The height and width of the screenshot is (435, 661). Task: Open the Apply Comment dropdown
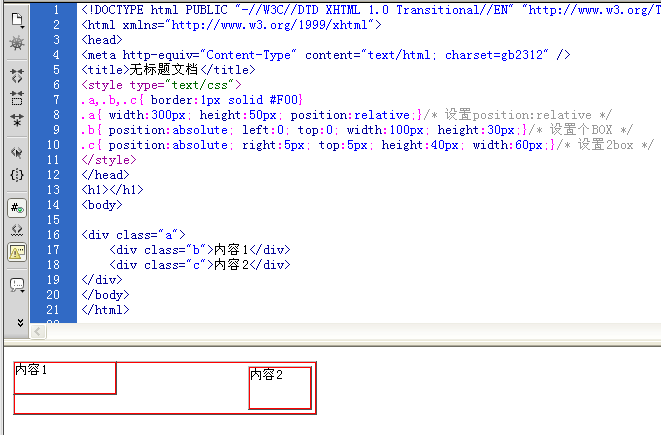pyautogui.click(x=17, y=285)
